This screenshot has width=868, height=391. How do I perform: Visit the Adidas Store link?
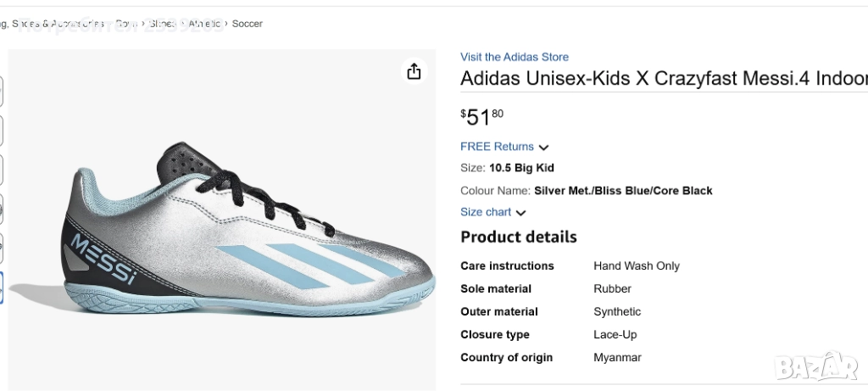coord(514,57)
